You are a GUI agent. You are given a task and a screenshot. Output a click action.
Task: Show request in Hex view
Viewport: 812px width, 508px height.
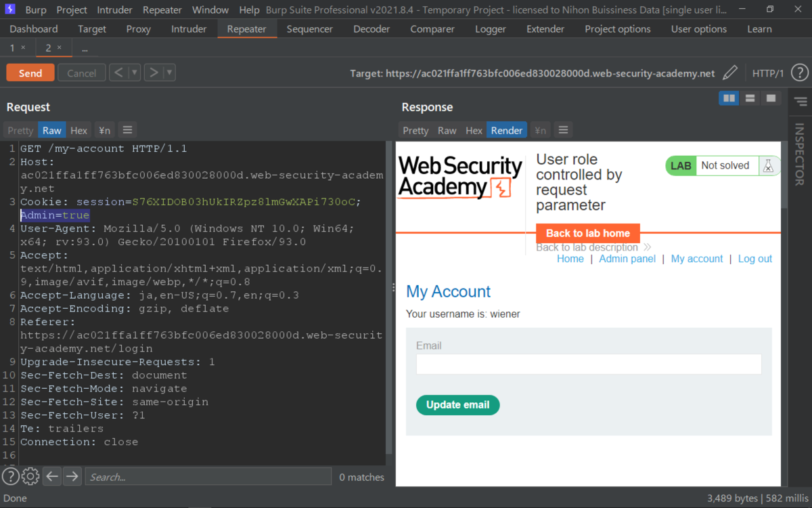(x=79, y=130)
